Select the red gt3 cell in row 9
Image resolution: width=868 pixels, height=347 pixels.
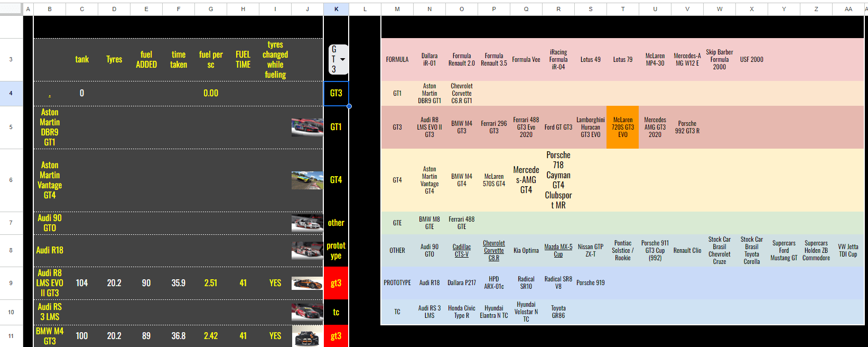336,283
